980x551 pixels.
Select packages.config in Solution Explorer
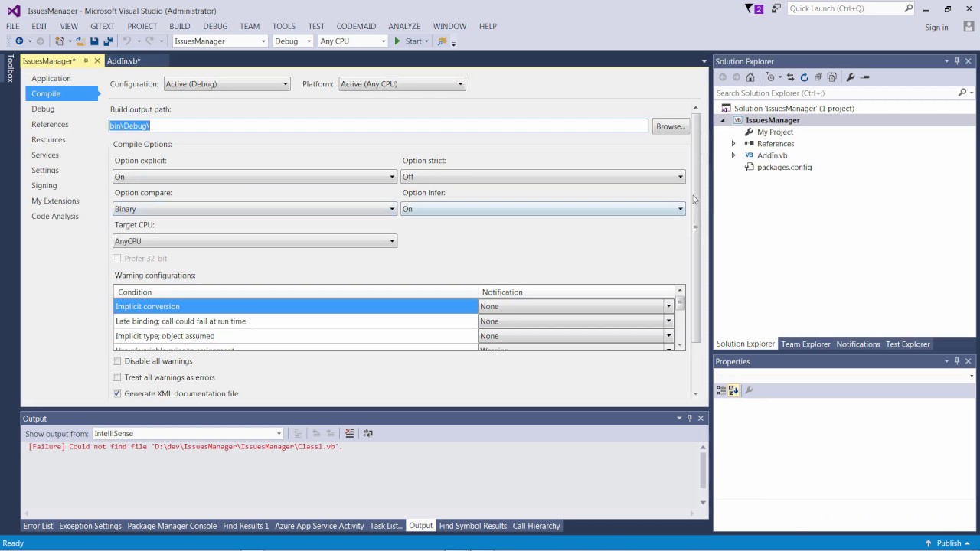[784, 167]
